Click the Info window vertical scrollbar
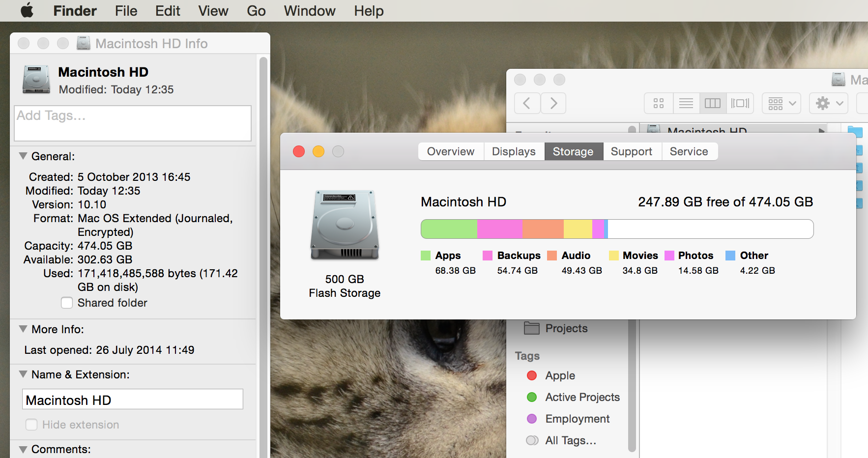868x458 pixels. click(263, 257)
